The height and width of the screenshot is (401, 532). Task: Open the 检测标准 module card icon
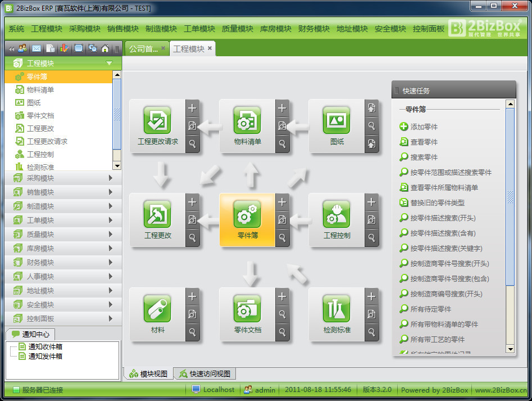pyautogui.click(x=337, y=309)
